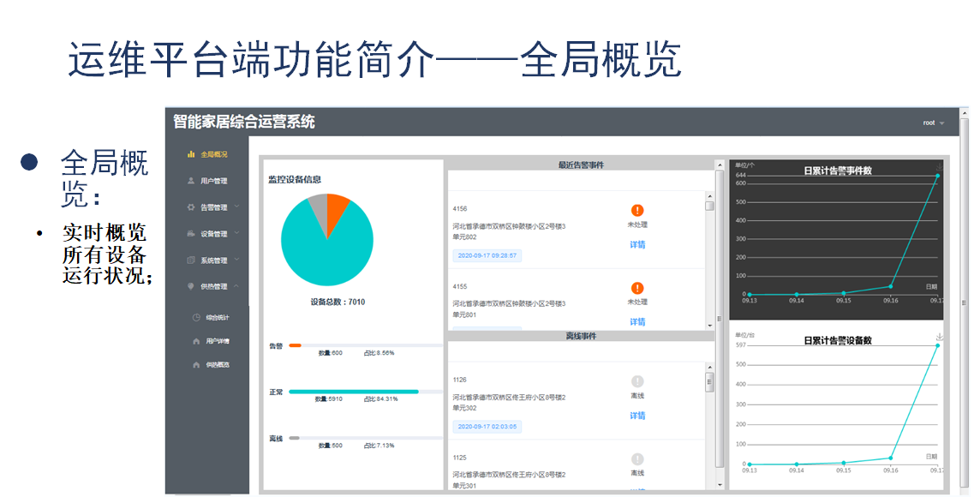Click timestamp tag 2020-09-17 09:28:57

487,255
